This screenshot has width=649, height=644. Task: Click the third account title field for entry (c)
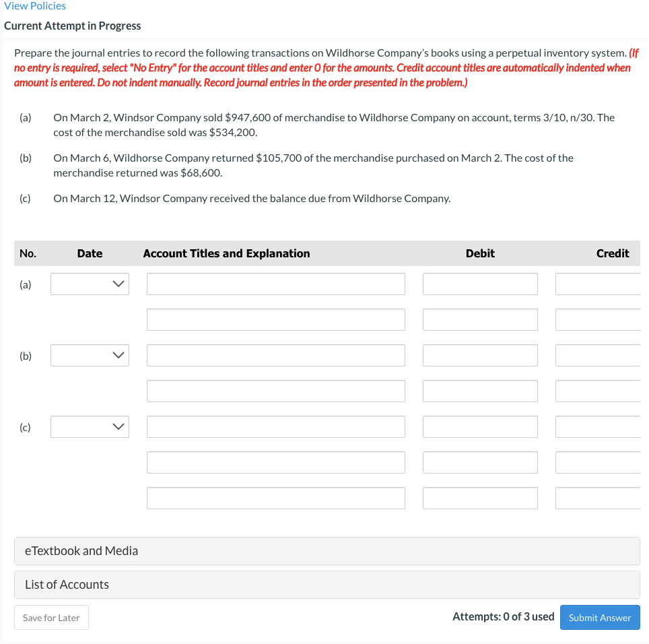275,498
